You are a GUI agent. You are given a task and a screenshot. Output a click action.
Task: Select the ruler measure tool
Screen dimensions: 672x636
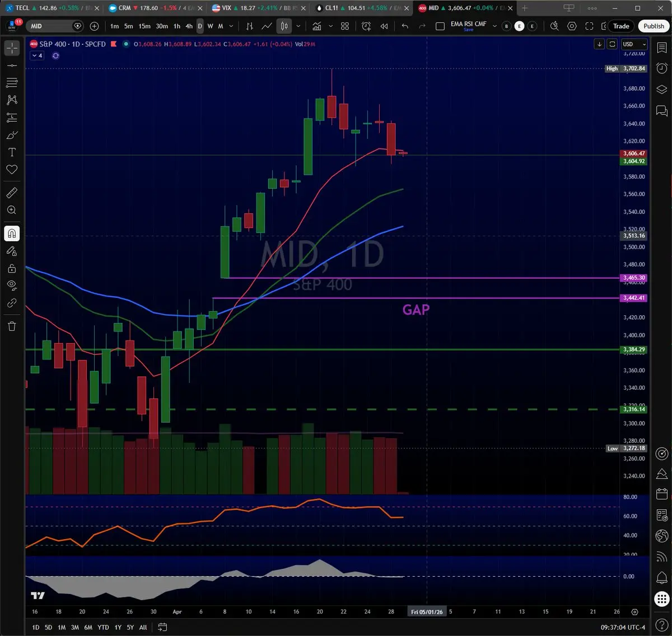pos(12,193)
